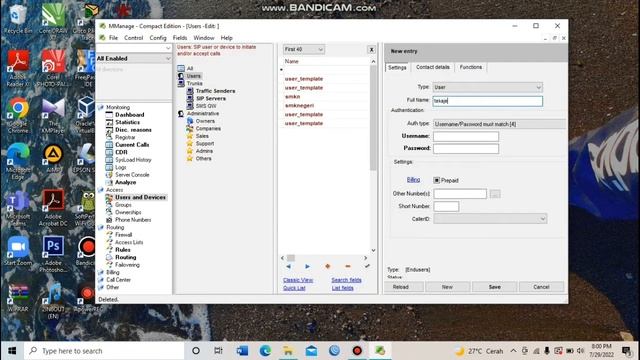The height and width of the screenshot is (360, 640).
Task: Open Microsoft Edge from the taskbar
Action: tap(265, 351)
